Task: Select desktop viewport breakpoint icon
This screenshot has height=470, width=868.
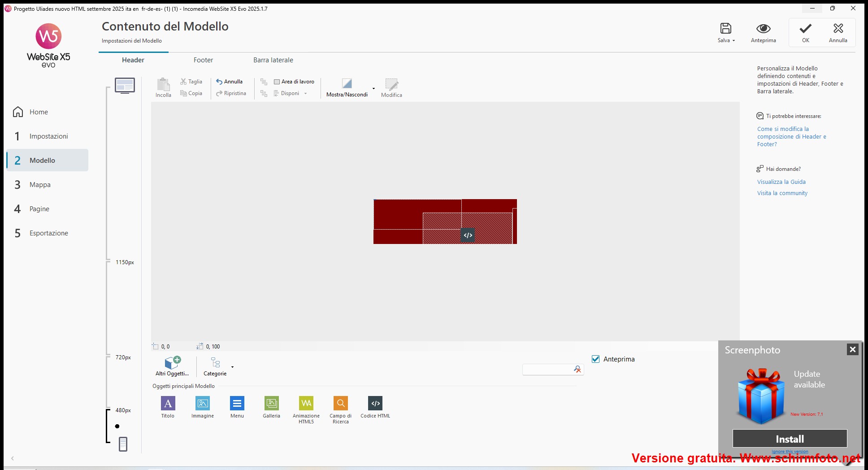Action: 125,85
